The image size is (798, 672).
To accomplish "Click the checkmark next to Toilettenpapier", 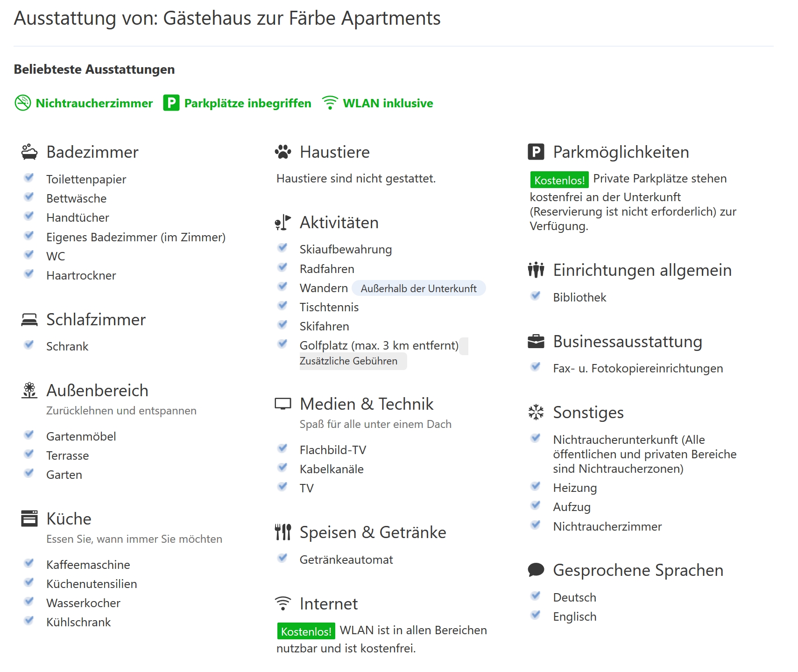I will point(29,178).
